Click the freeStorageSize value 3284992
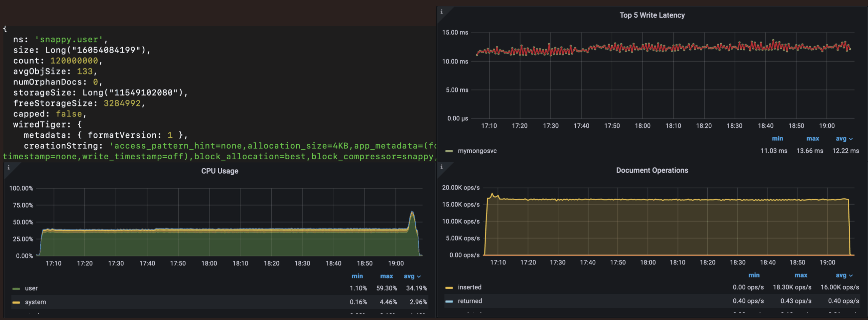Image resolution: width=868 pixels, height=320 pixels. tap(122, 103)
